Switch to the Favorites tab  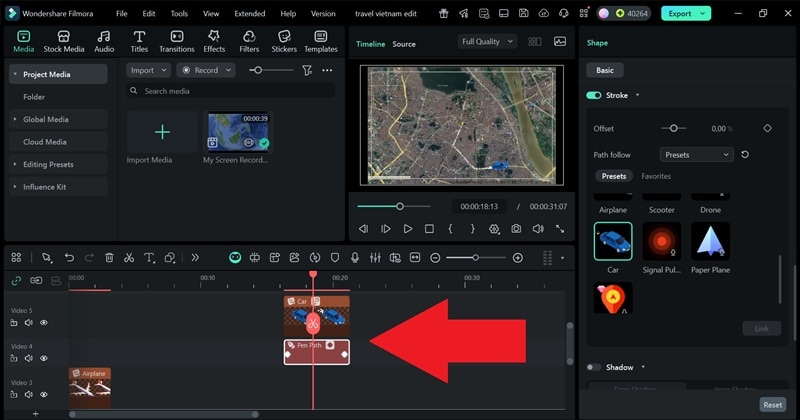click(656, 176)
